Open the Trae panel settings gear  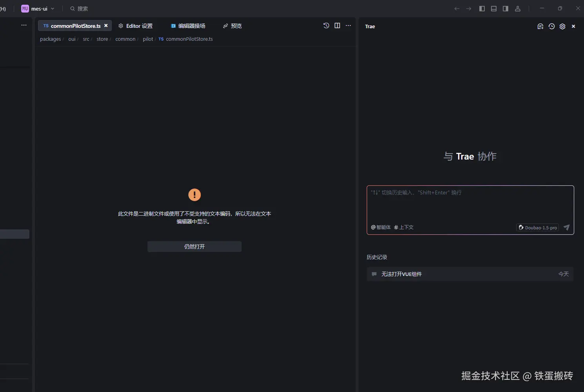pyautogui.click(x=562, y=26)
